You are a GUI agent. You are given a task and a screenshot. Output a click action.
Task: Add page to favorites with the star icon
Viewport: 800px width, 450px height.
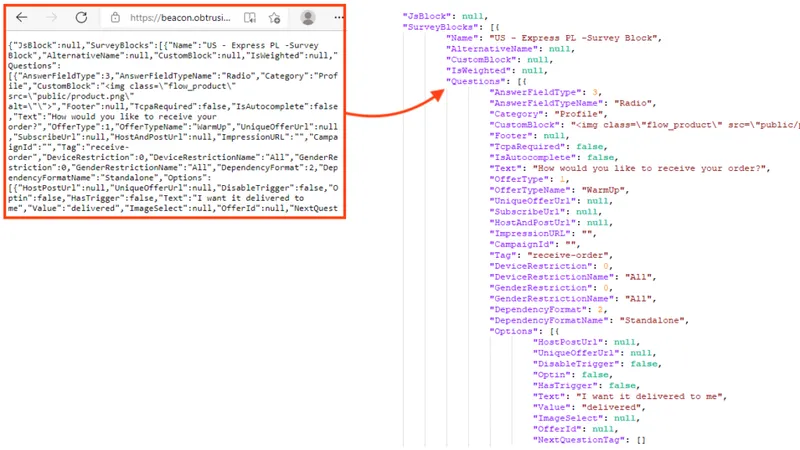274,18
